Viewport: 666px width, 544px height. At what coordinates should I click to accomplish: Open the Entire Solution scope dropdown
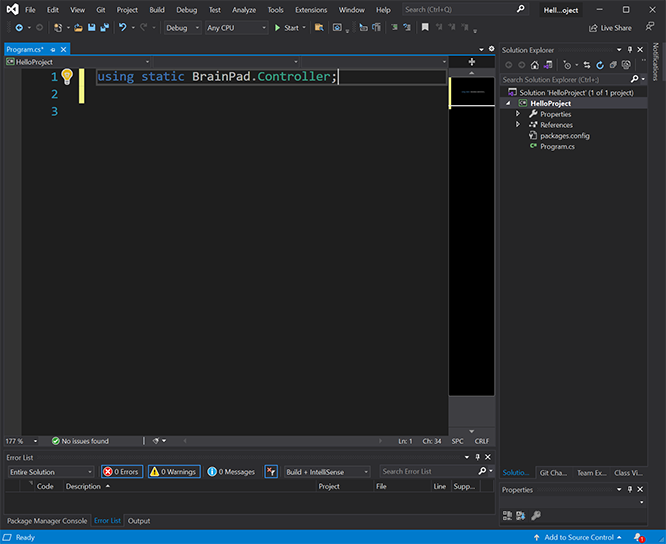click(x=51, y=472)
